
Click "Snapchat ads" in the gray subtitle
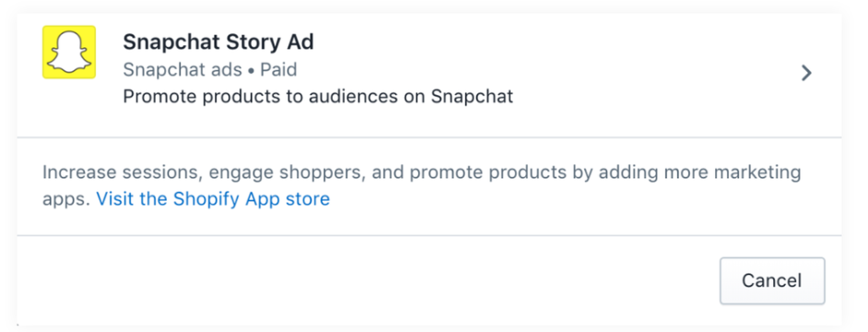pyautogui.click(x=182, y=70)
